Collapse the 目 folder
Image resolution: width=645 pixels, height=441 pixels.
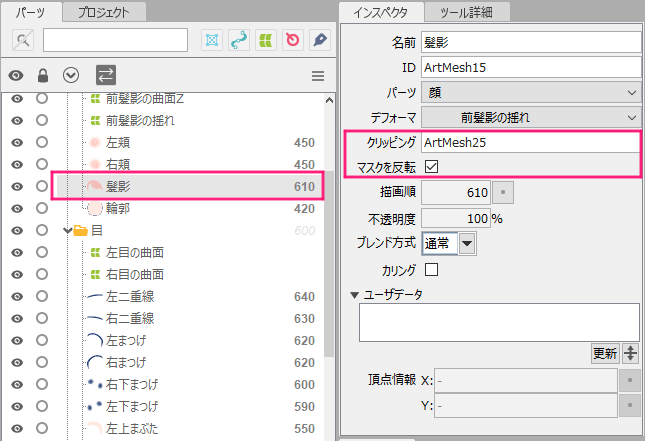click(68, 230)
